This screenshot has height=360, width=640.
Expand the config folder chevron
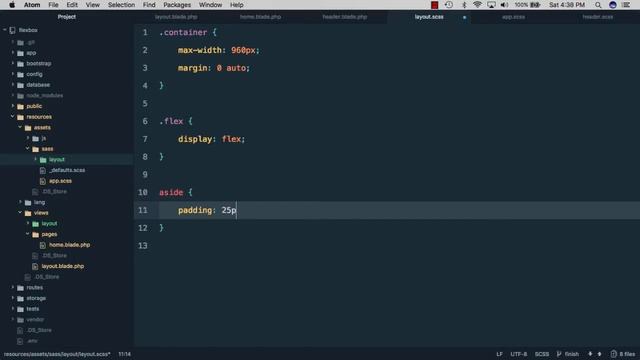(13, 74)
